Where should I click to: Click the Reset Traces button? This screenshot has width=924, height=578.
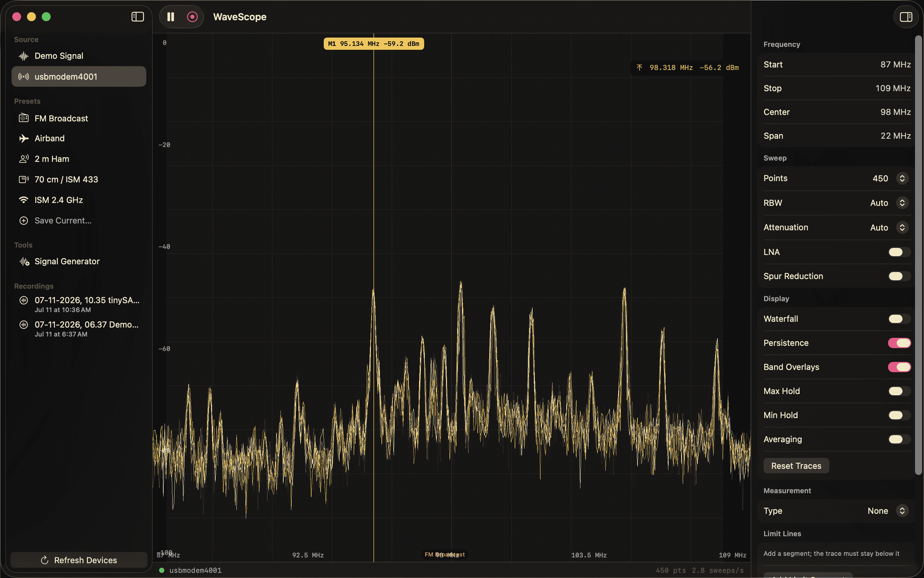pos(796,466)
